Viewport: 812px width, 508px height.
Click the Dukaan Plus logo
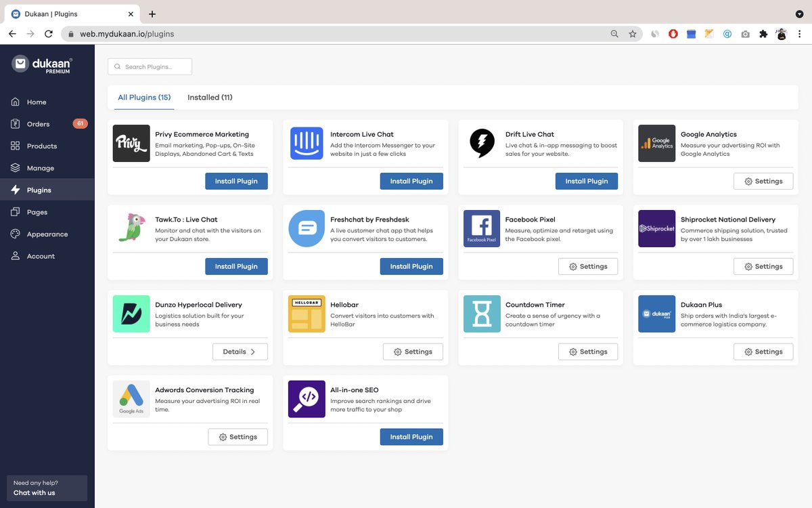click(x=657, y=314)
